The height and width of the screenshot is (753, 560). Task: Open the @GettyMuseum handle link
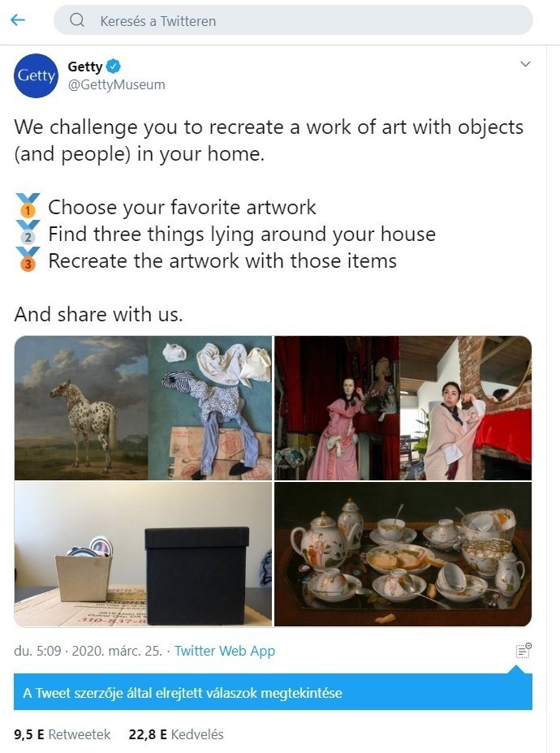click(x=116, y=84)
